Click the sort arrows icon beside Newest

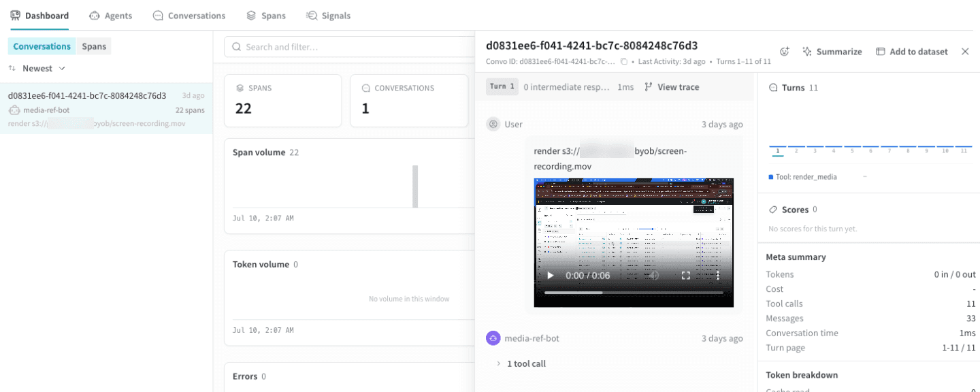click(12, 68)
